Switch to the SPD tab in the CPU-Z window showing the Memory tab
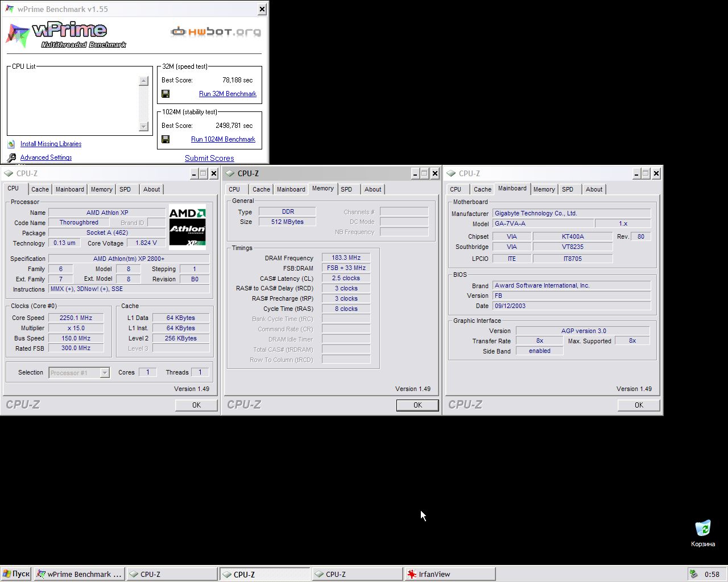The width and height of the screenshot is (728, 582). pyautogui.click(x=347, y=189)
